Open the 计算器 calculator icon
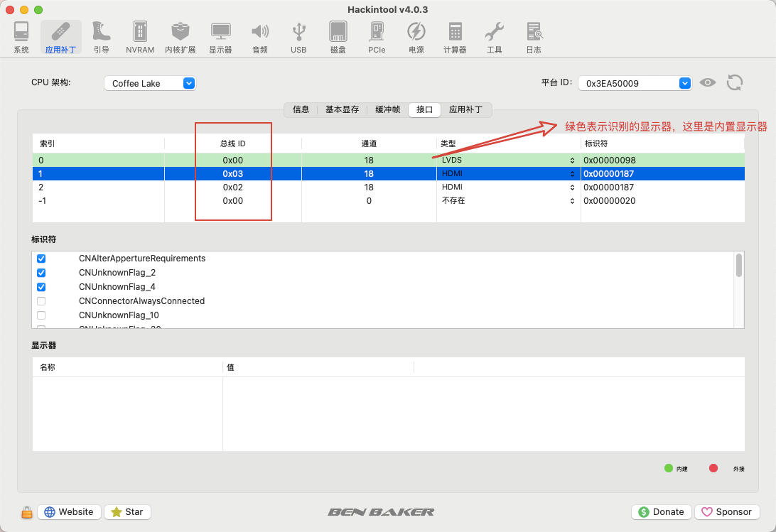Screen dimensions: 776x532 [x=455, y=37]
